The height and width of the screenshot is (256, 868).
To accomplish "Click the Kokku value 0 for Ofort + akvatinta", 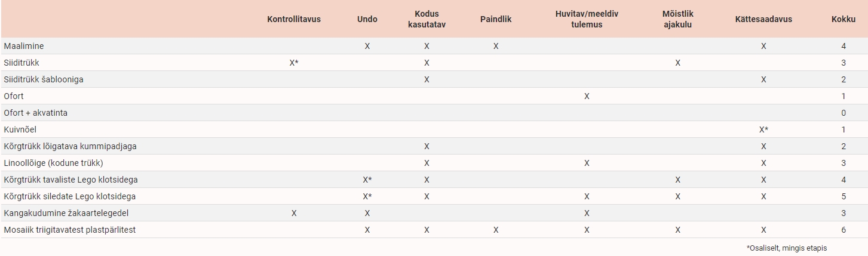I will tap(843, 113).
